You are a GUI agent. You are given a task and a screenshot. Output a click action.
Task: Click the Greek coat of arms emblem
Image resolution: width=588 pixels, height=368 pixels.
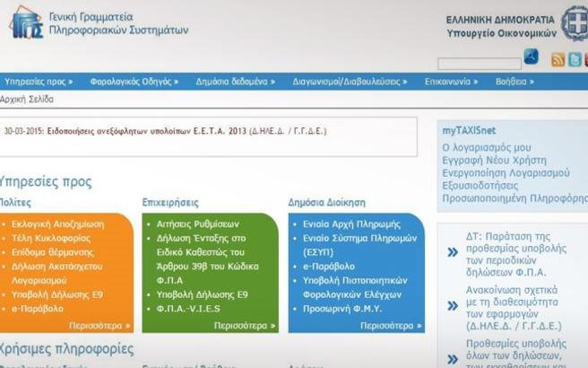[574, 21]
